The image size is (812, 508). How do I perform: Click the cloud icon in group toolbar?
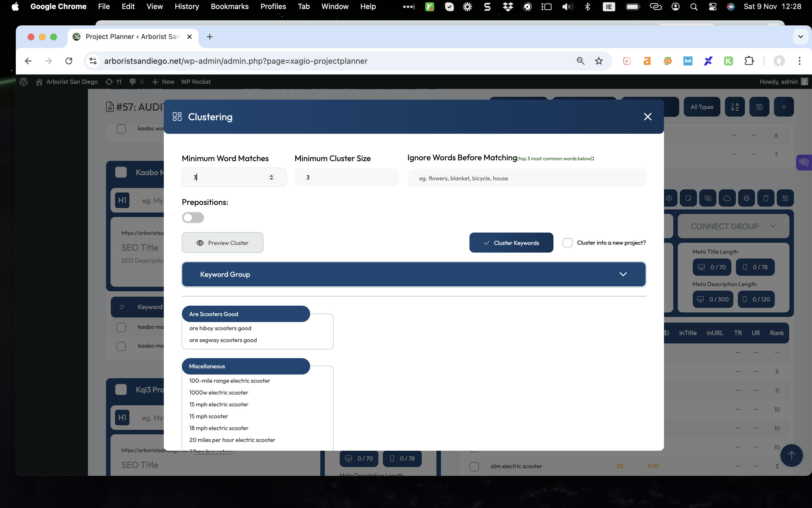coord(727,198)
